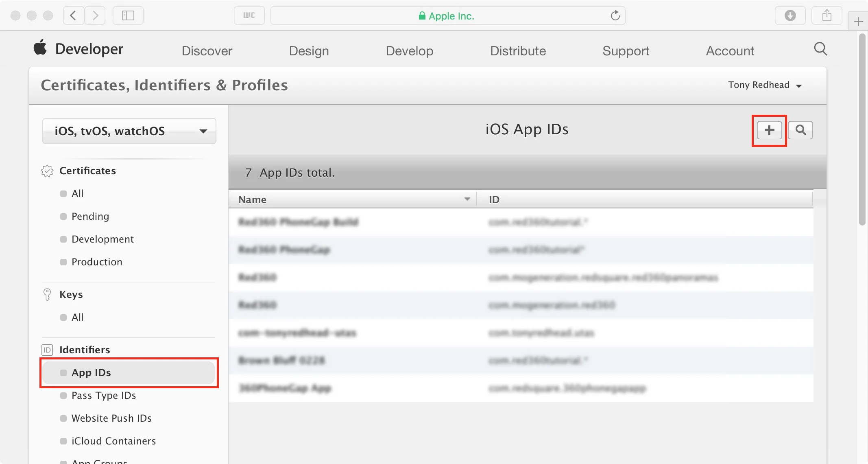868x464 pixels.
Task: Go forward with Safari forward arrow
Action: [95, 15]
